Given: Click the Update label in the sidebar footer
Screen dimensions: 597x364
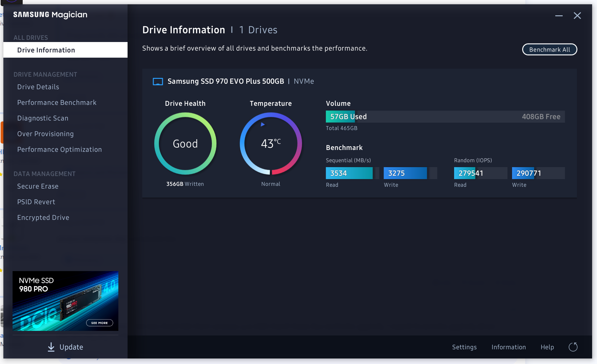Looking at the screenshot, I should [x=71, y=347].
